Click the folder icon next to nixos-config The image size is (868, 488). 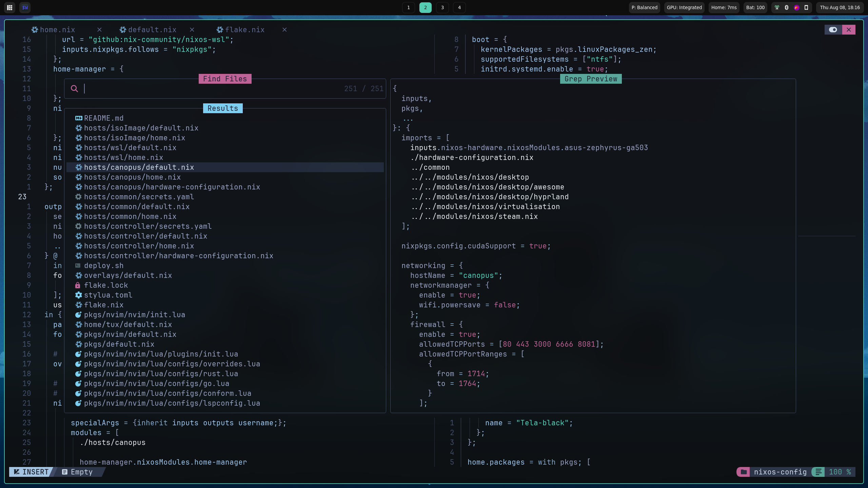tap(744, 472)
